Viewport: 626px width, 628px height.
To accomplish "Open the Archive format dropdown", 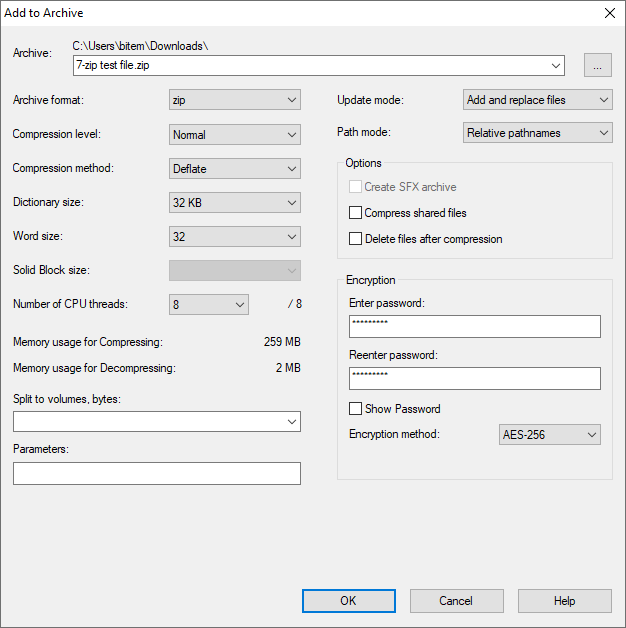I will 235,100.
